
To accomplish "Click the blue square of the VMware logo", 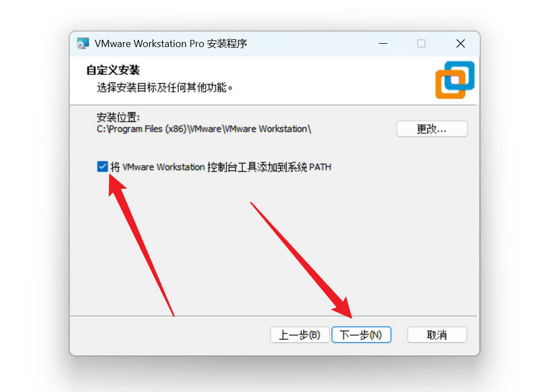I will [459, 75].
